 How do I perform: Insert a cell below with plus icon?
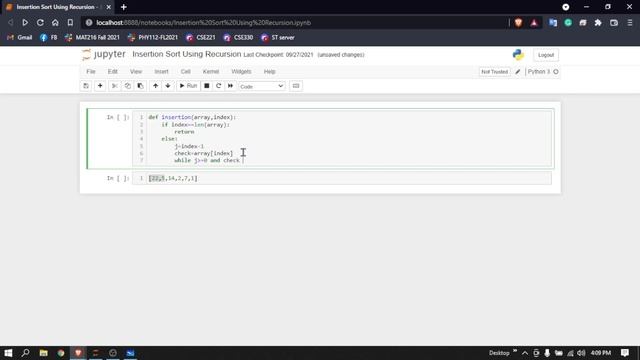point(100,86)
